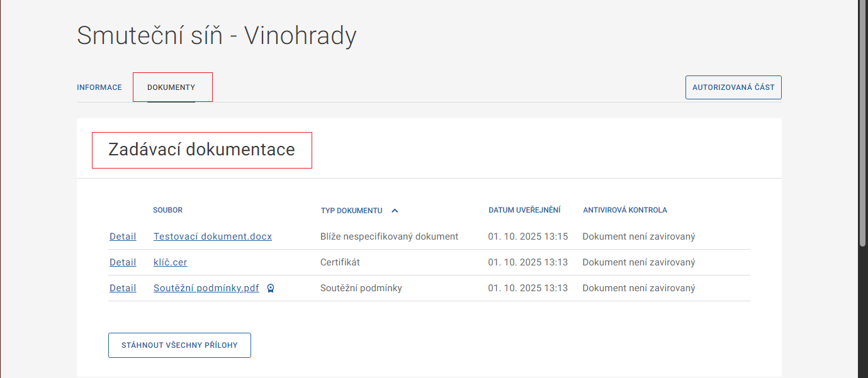This screenshot has height=378, width=868.
Task: Select the Dokumenty tab
Action: (x=171, y=87)
